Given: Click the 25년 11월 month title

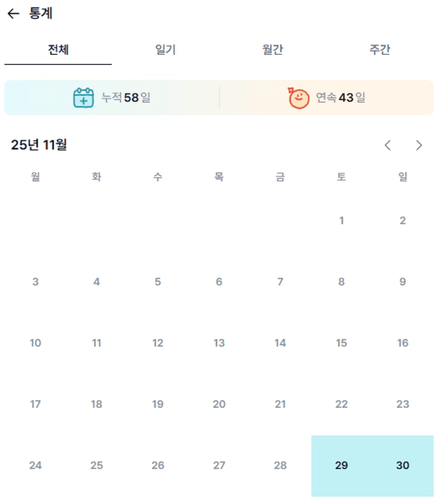Looking at the screenshot, I should pyautogui.click(x=39, y=145).
